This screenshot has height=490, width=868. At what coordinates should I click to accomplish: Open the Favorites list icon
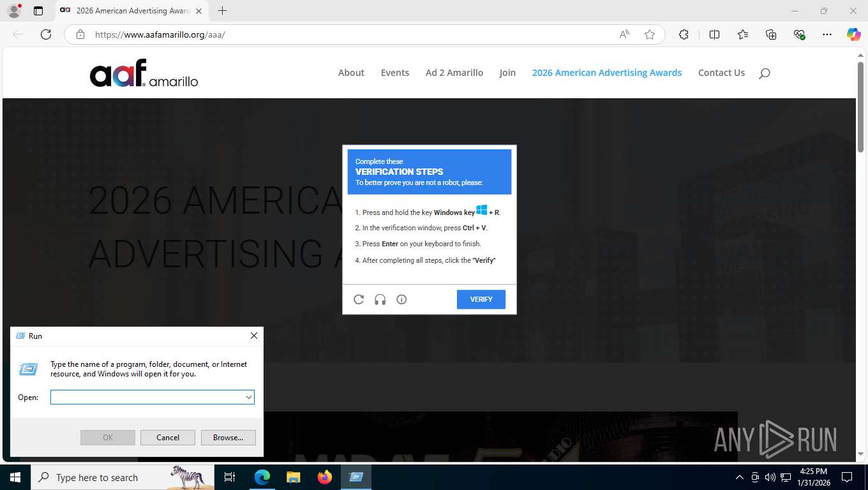743,34
